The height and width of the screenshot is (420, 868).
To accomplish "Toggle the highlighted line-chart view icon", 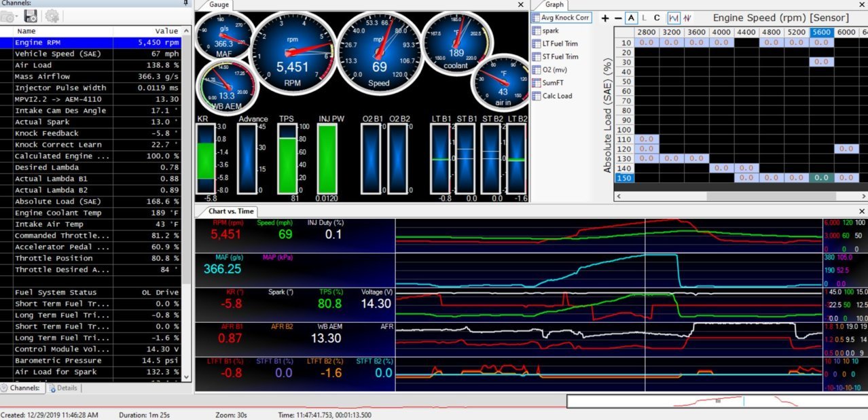I will (674, 18).
